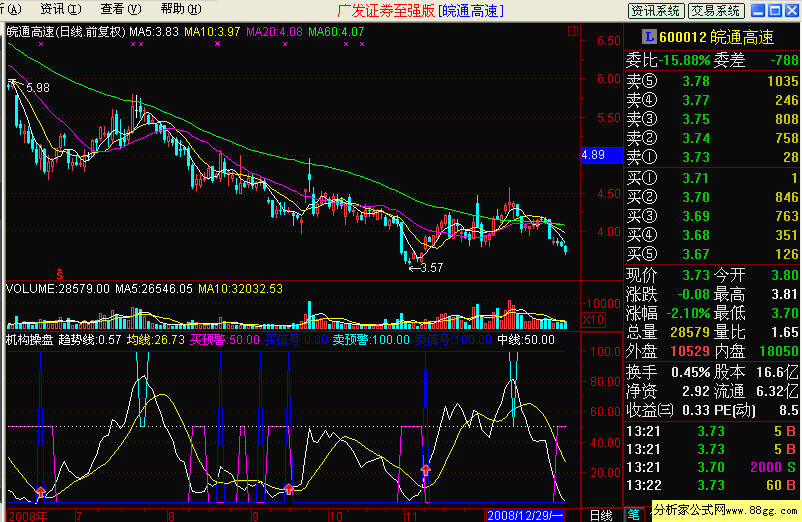Close the 广发证券 window

tap(792, 10)
